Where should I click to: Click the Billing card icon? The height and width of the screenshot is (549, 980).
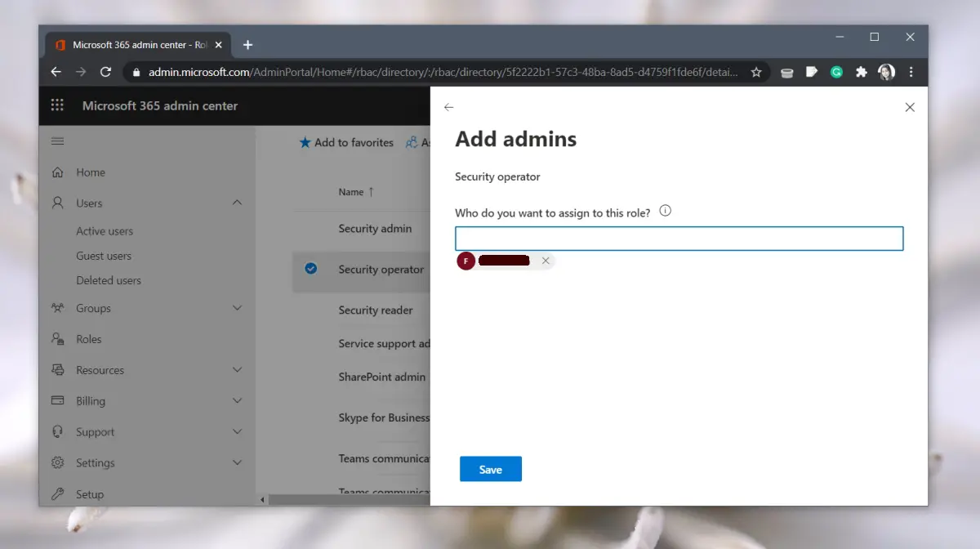click(57, 400)
